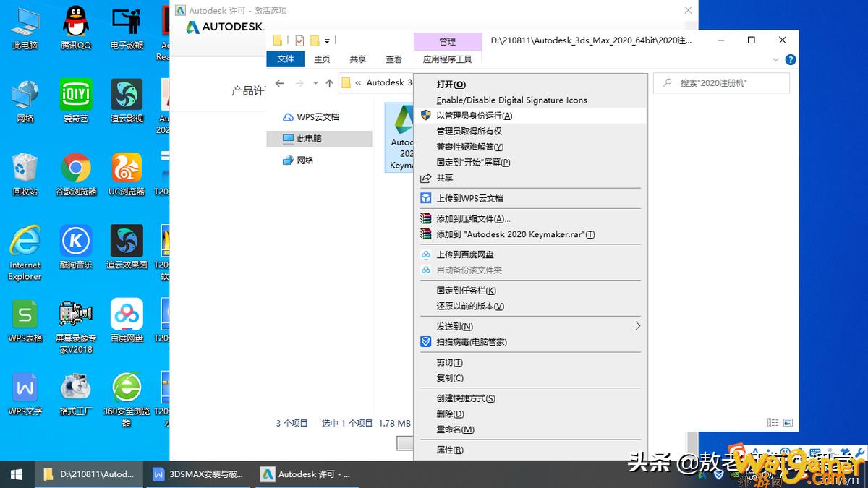Image resolution: width=868 pixels, height=488 pixels.
Task: Switch to large icons view in status bar
Action: click(788, 423)
